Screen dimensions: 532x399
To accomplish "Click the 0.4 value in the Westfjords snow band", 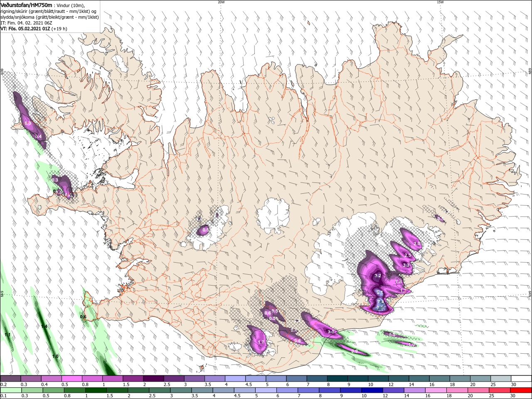I will [39, 136].
